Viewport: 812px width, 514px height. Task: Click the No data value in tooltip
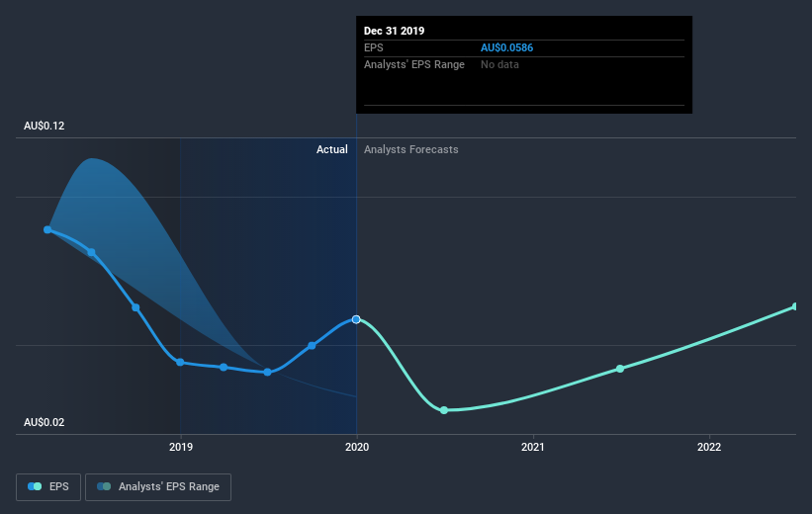499,64
